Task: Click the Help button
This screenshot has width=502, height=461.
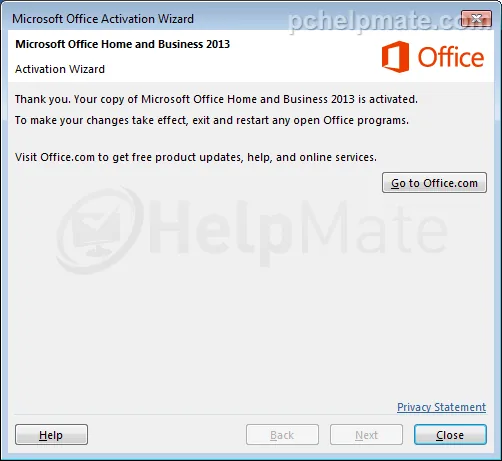Action: (51, 435)
